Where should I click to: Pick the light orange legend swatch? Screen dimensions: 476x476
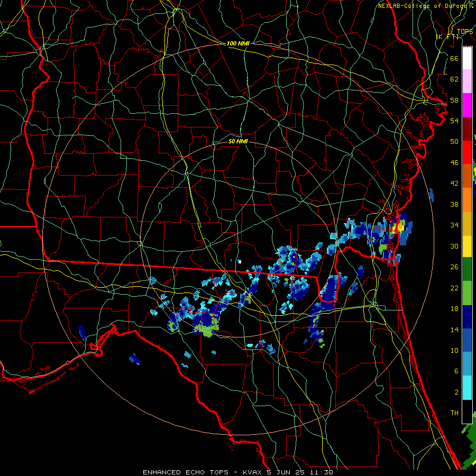pos(467,200)
